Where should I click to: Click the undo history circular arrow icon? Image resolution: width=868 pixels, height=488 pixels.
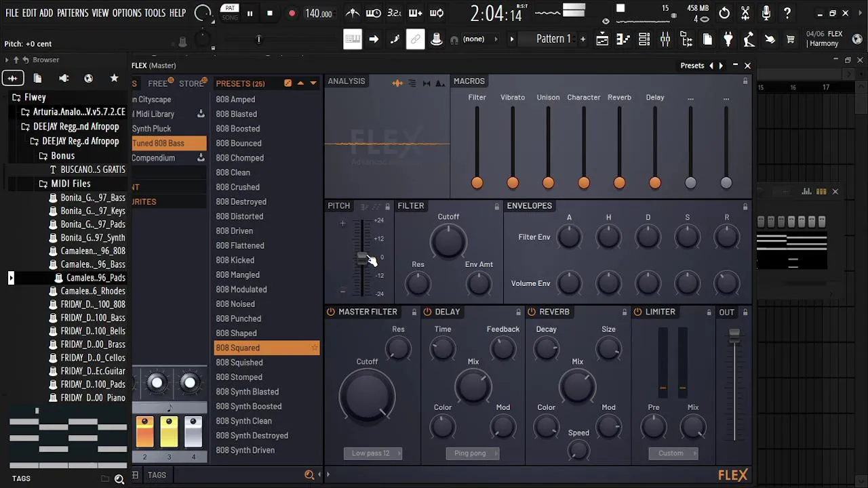pos(724,13)
